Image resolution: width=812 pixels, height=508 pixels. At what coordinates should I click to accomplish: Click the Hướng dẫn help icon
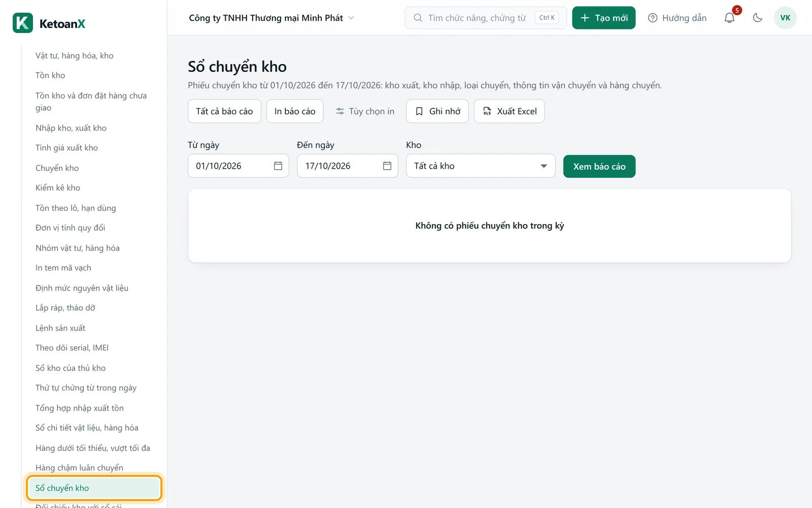tap(653, 18)
